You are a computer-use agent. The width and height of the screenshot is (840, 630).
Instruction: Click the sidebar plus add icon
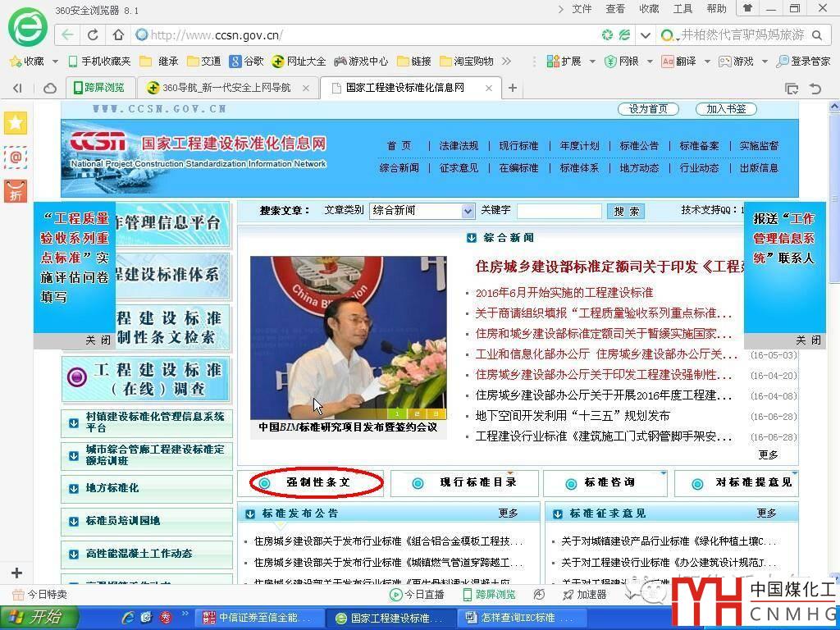point(16,573)
